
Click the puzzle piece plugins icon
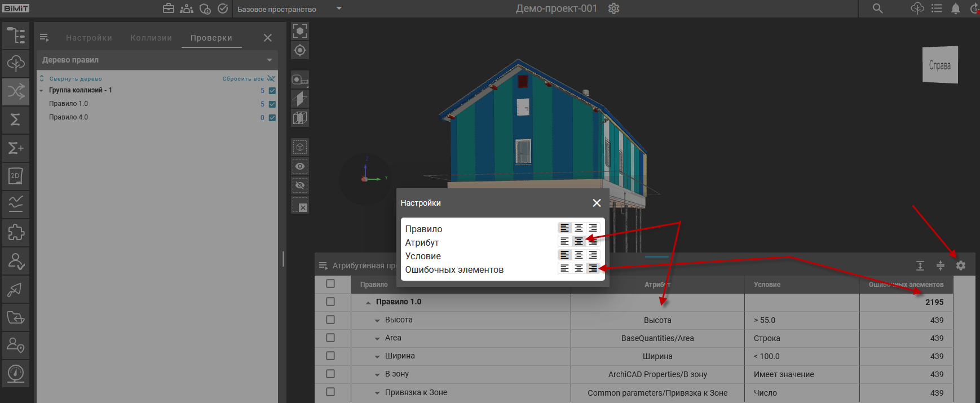[x=16, y=232]
